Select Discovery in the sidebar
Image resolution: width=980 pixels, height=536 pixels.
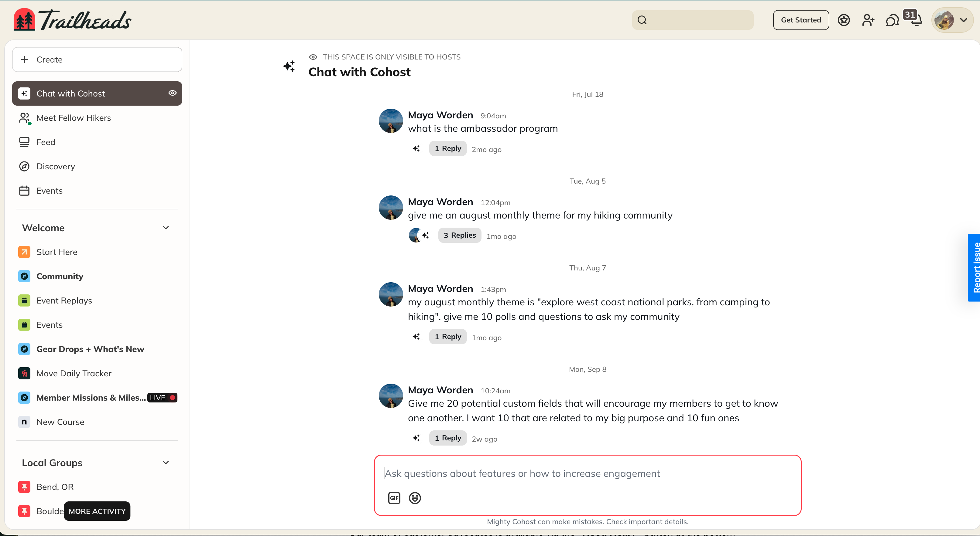pyautogui.click(x=56, y=166)
